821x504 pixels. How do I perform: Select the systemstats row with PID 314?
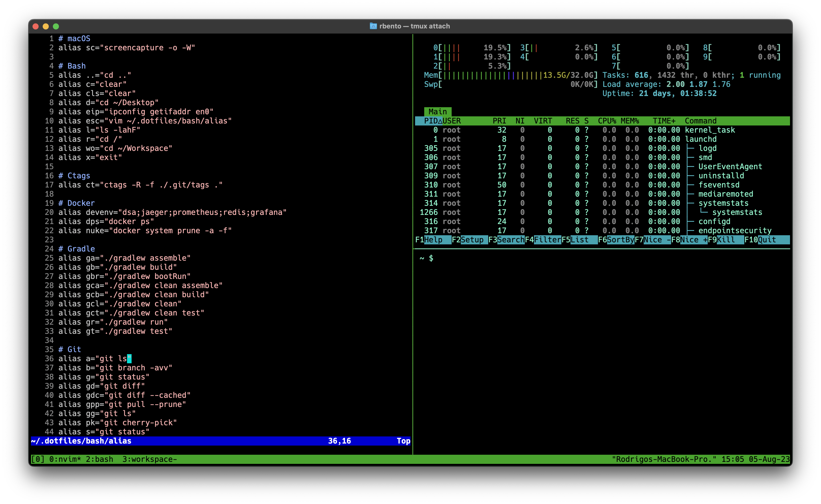click(602, 203)
